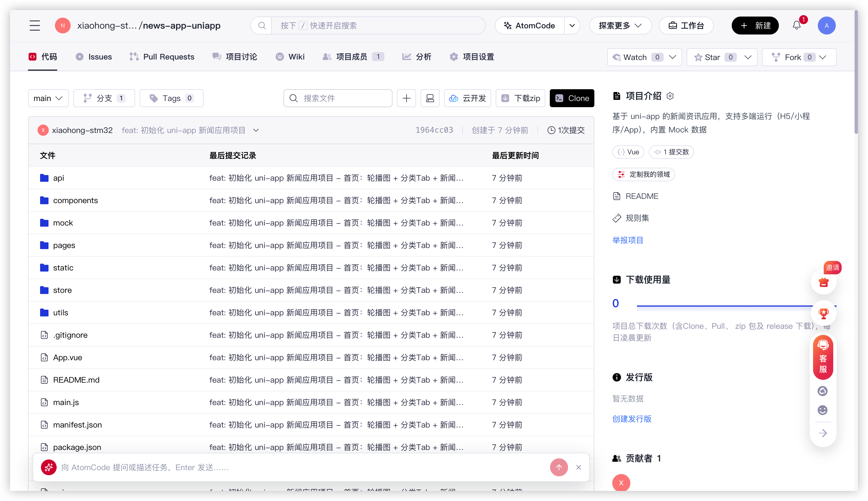Collapse the floating sidebar with arrow
Image resolution: width=868 pixels, height=501 pixels.
(823, 433)
